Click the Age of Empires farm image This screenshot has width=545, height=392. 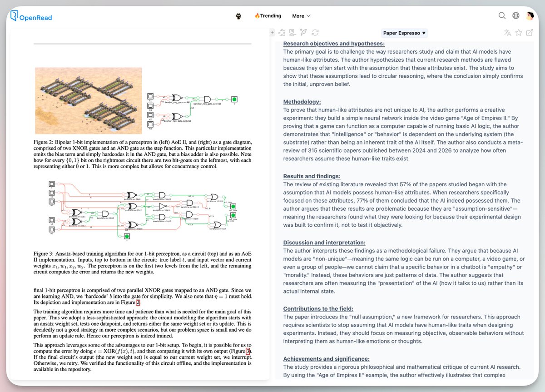[89, 100]
